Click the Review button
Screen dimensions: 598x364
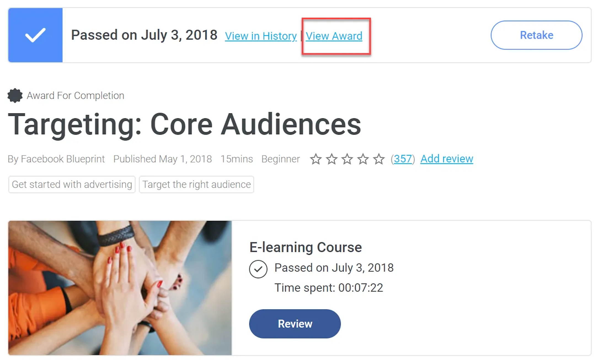(295, 324)
